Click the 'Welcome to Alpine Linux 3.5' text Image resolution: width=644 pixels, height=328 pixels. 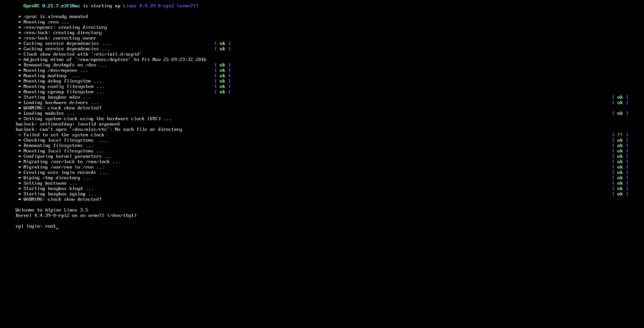52,210
